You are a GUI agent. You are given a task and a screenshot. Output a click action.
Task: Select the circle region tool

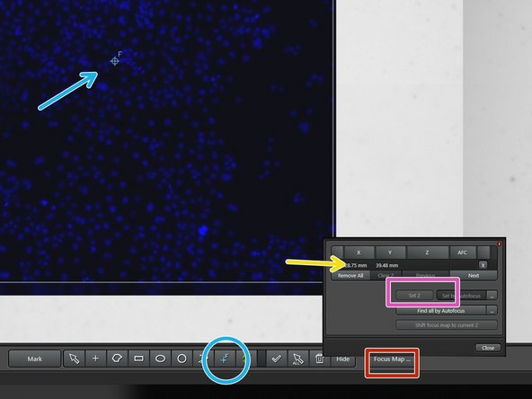pyautogui.click(x=182, y=359)
